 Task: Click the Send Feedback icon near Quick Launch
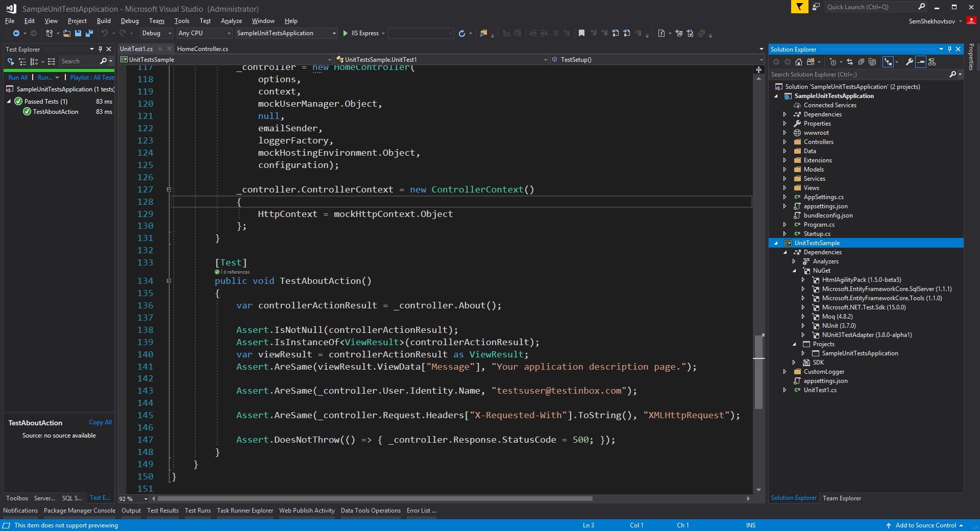816,7
